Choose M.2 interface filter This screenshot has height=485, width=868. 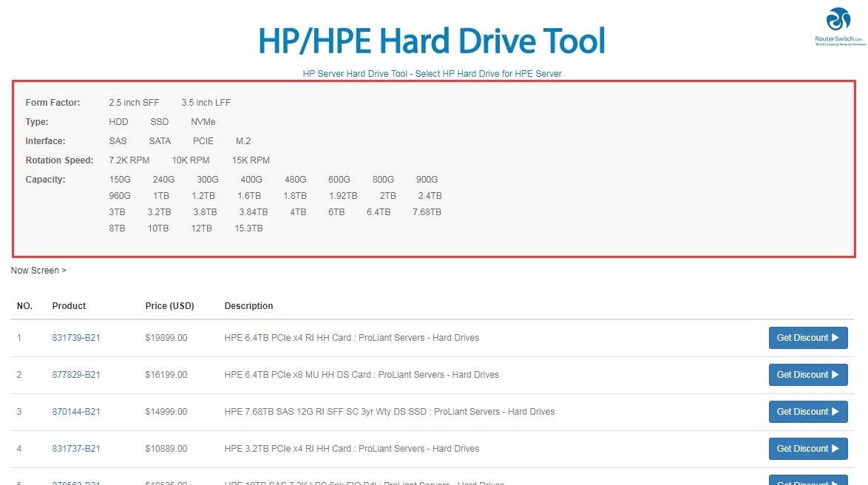pyautogui.click(x=243, y=141)
